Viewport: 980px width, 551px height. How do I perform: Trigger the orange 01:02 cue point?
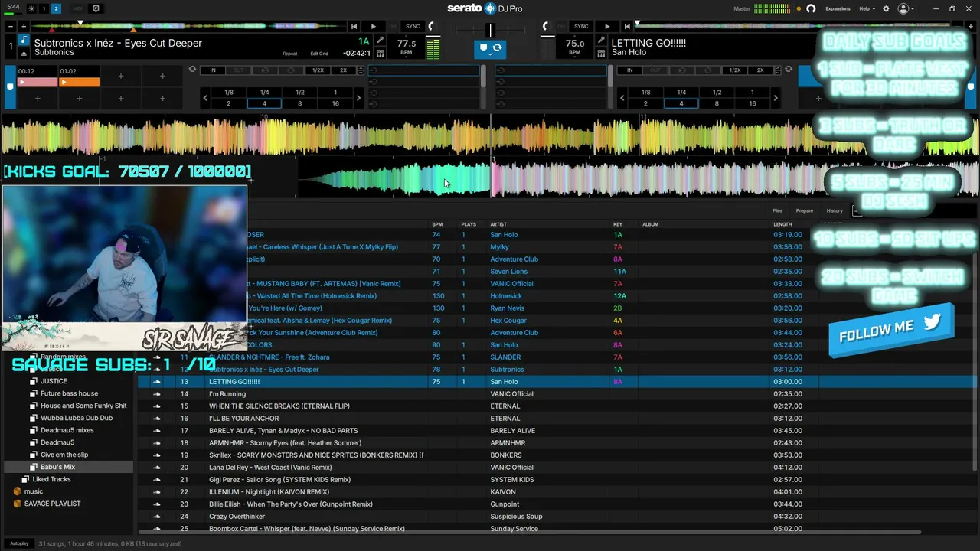click(80, 81)
